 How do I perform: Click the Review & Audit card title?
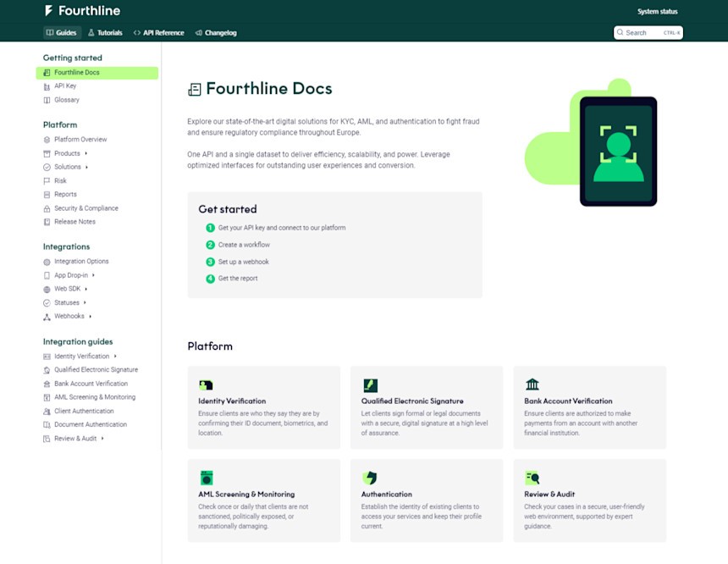click(x=549, y=495)
